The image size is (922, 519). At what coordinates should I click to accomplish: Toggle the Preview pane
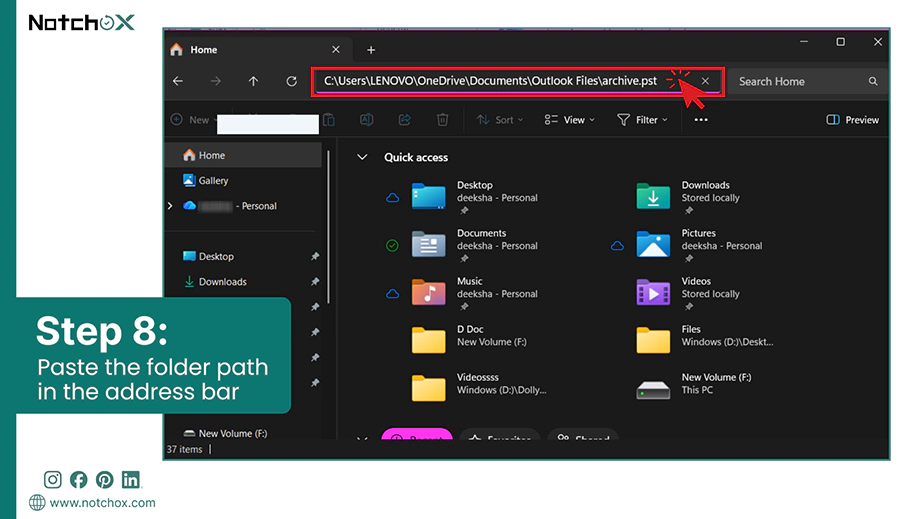point(853,120)
